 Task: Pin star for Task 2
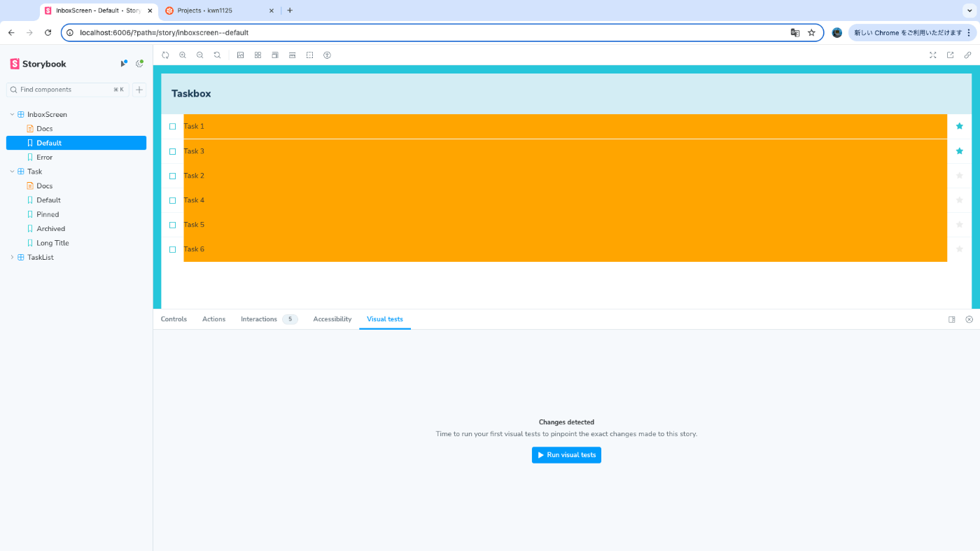click(960, 175)
